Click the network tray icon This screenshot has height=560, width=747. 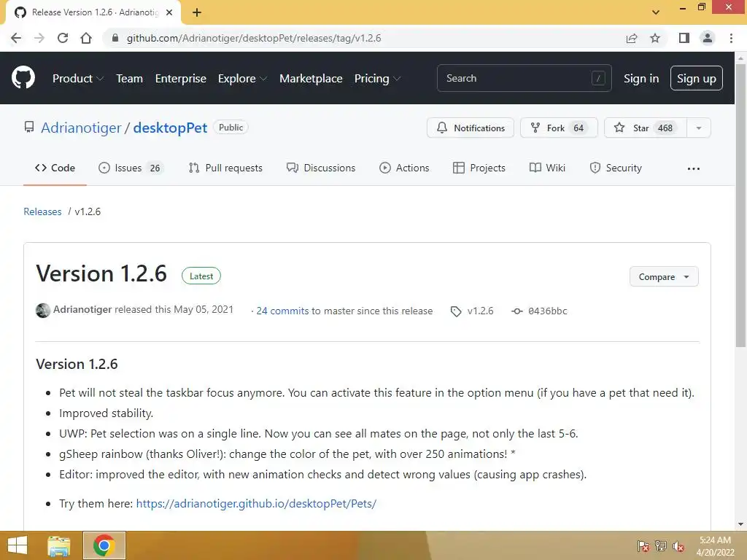pyautogui.click(x=661, y=546)
